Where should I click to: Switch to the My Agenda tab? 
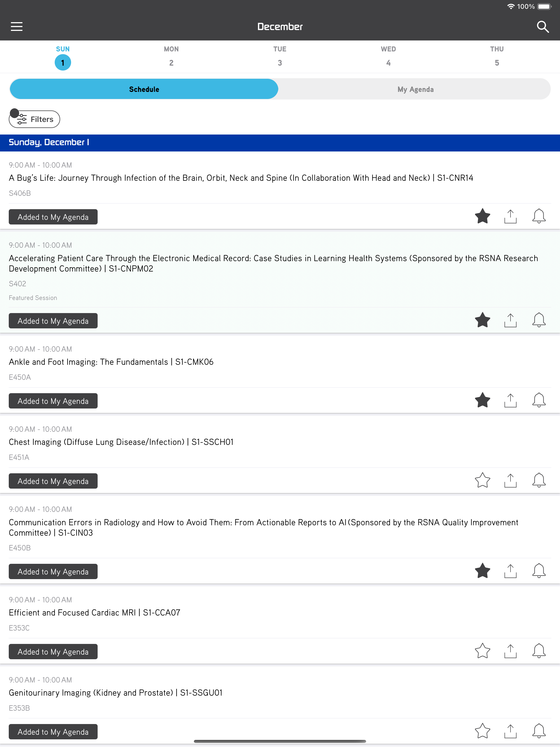(x=415, y=89)
